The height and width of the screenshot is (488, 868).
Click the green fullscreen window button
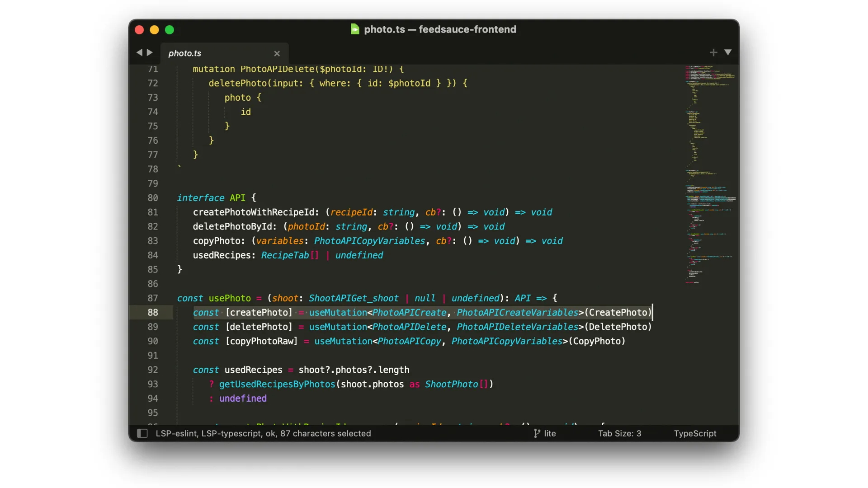coord(170,30)
